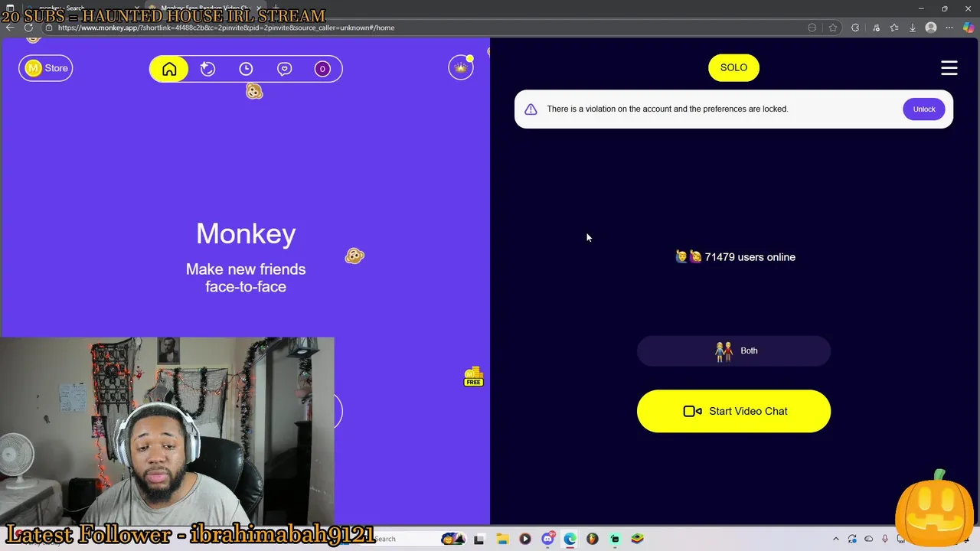This screenshot has width=980, height=551.
Task: Open a new browser tab
Action: click(276, 8)
